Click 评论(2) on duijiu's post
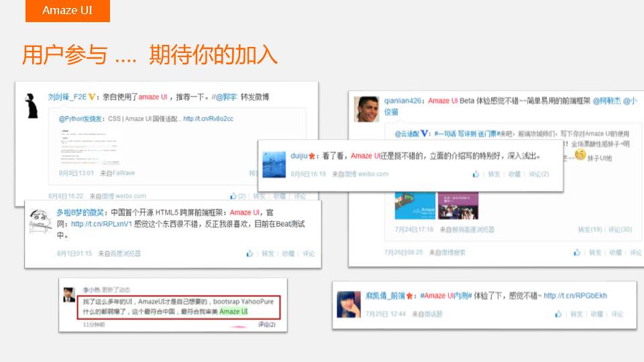Image resolution: width=644 pixels, height=362 pixels. [x=539, y=174]
